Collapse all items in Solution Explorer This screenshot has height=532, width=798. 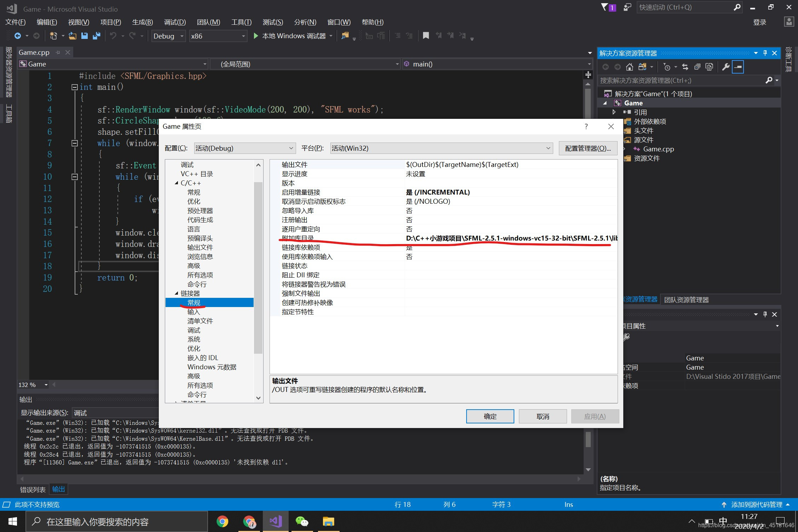click(697, 67)
